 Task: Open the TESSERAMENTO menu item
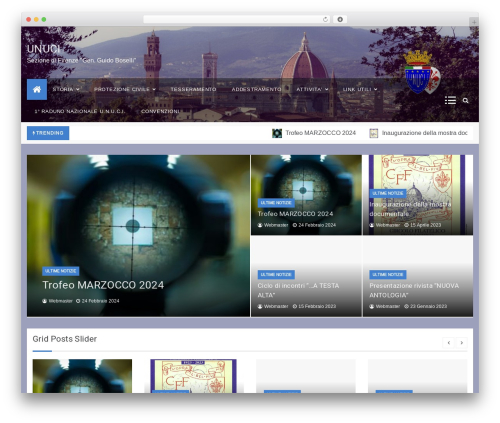coord(193,89)
